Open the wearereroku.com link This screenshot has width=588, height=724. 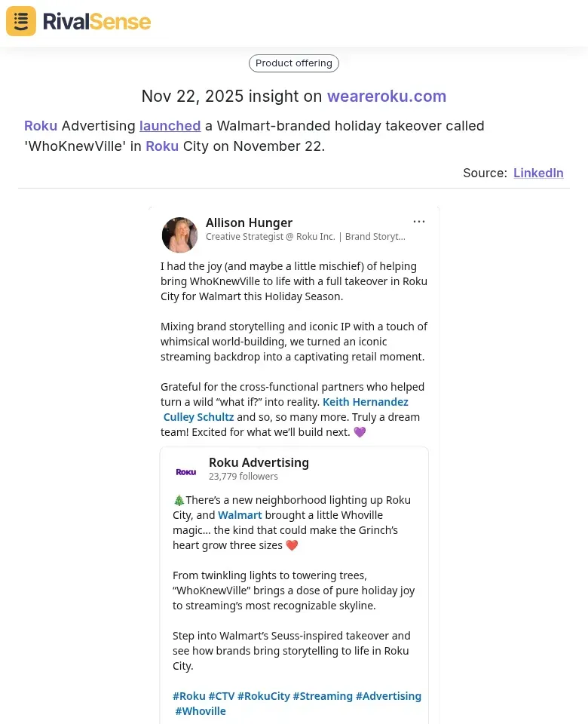pos(386,97)
